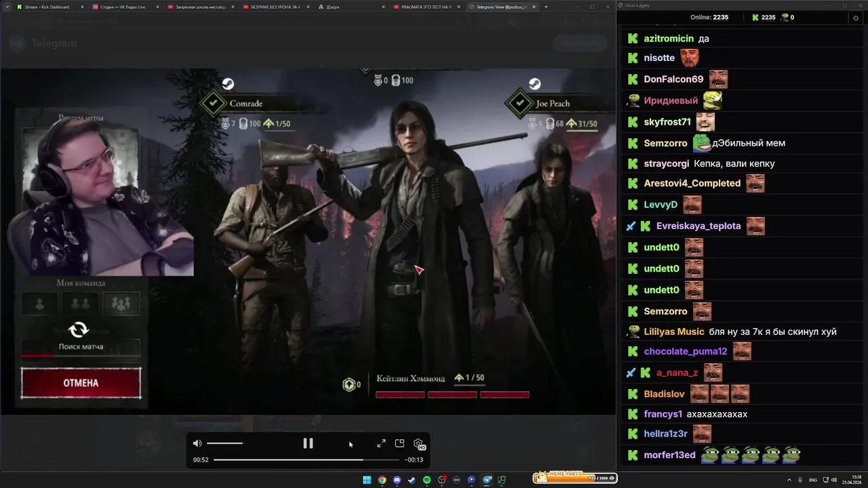The image size is (868, 488).
Task: Open Google Chrome from the taskbar
Action: point(382,480)
